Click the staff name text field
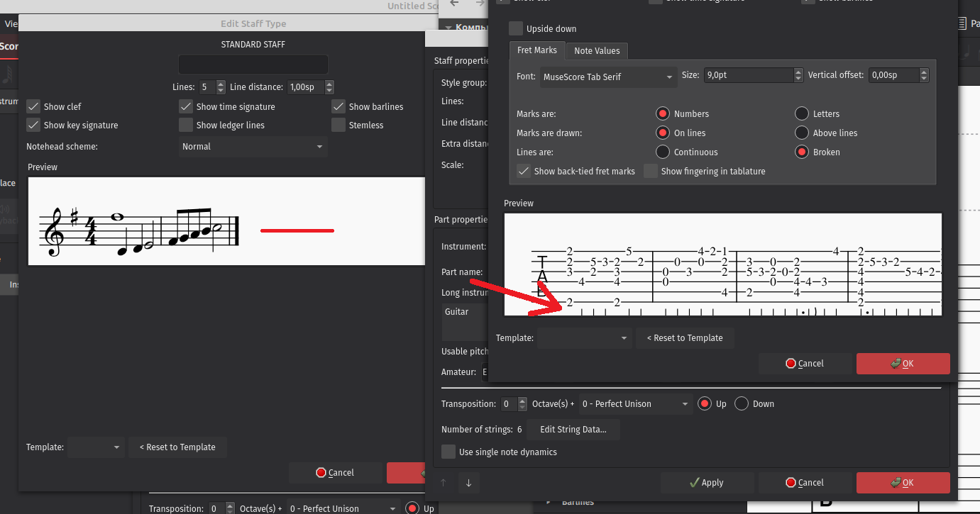 (253, 65)
